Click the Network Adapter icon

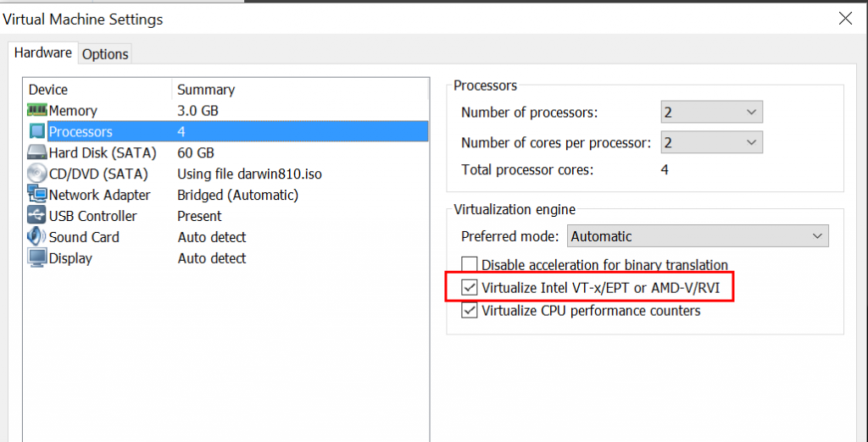[37, 195]
